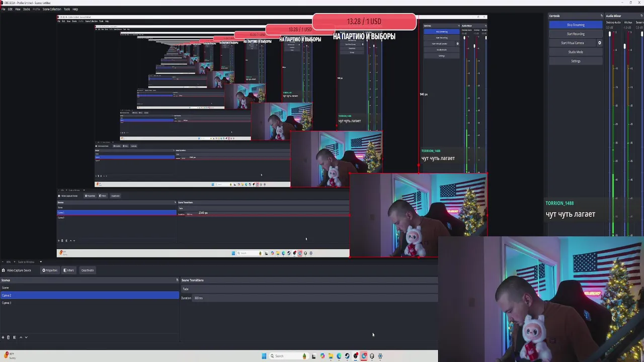Click the Start Recording button
The image size is (644, 362).
click(576, 34)
